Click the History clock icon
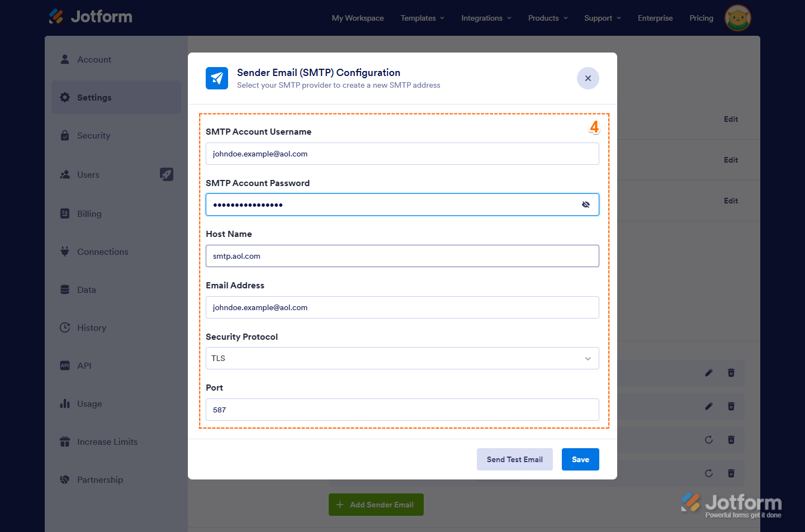805x532 pixels. 65,327
